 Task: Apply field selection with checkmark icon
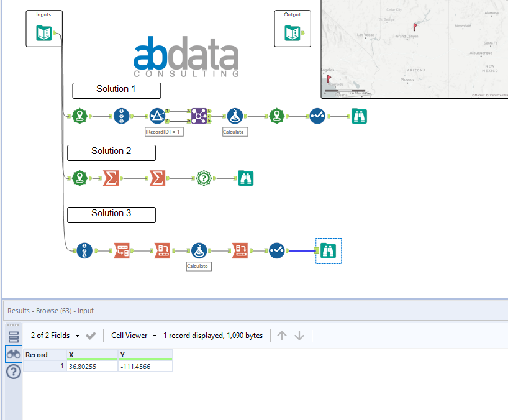(x=91, y=336)
